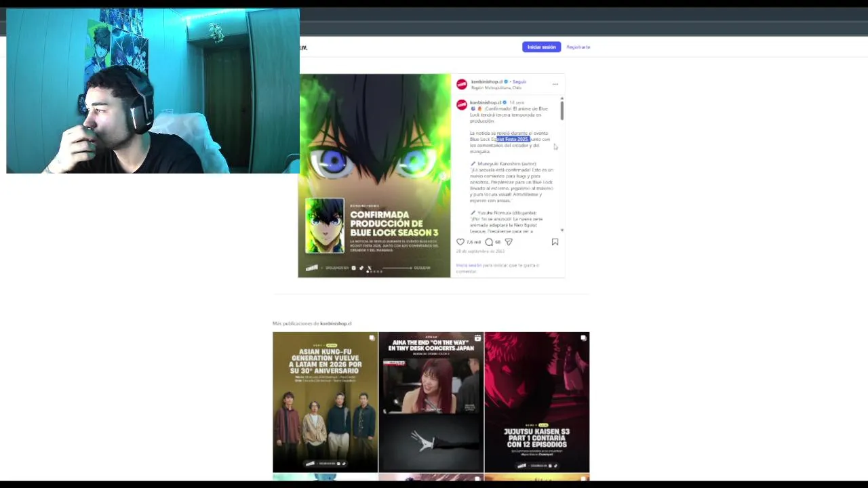Click the caption scroll down arrow
Screen dimensions: 868x488
pyautogui.click(x=561, y=230)
